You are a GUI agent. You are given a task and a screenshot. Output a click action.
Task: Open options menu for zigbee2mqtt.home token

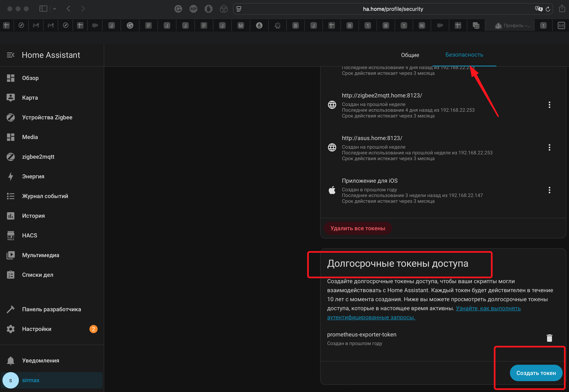click(549, 105)
